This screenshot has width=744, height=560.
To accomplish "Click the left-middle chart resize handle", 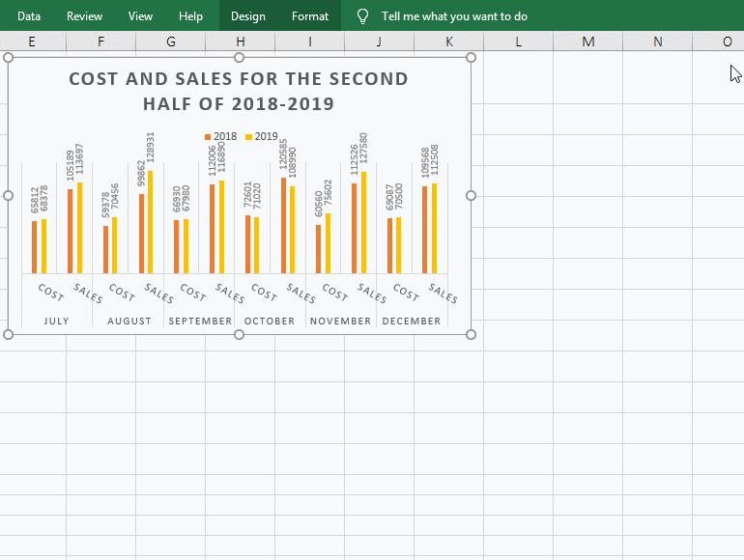I will click(x=8, y=195).
